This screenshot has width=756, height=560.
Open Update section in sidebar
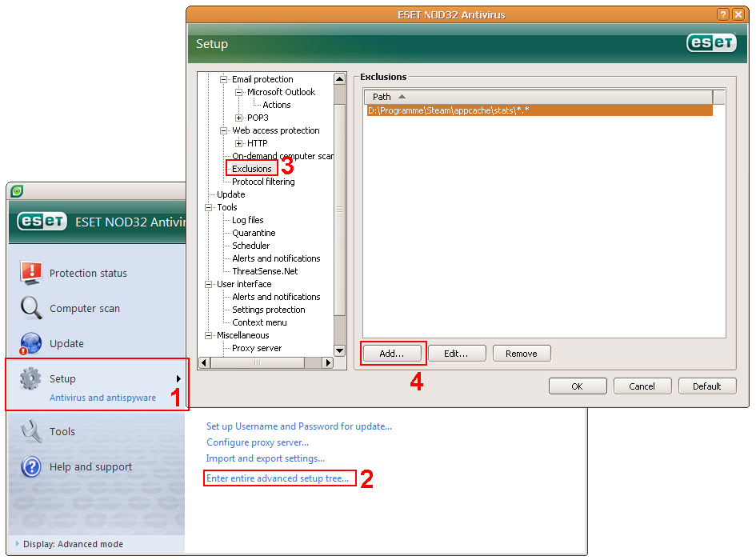[x=66, y=343]
